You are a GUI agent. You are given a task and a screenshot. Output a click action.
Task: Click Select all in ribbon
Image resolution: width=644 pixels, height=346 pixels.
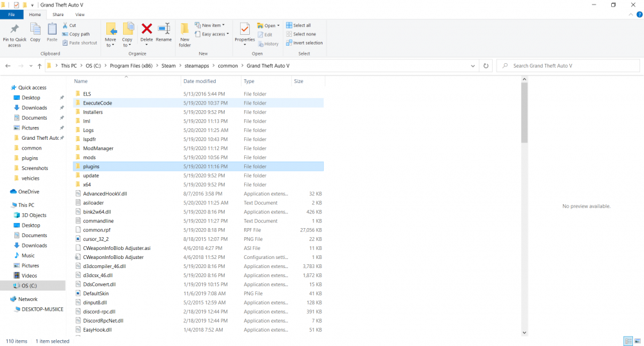point(301,25)
